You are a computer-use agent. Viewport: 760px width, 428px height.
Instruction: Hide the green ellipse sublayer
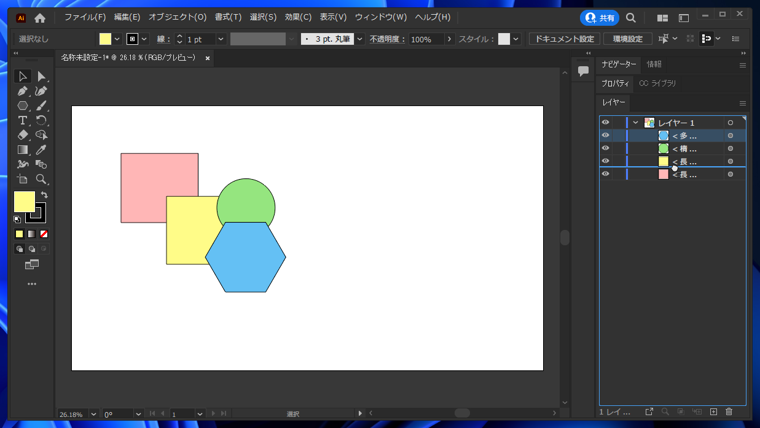(x=605, y=148)
